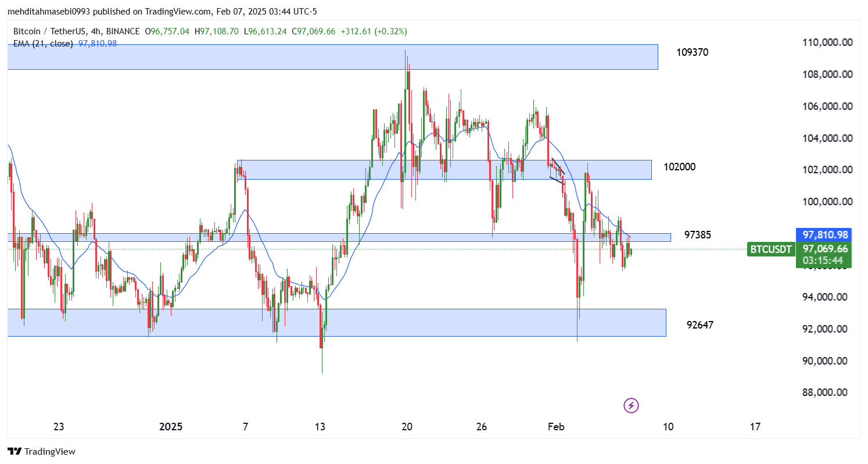868x464 pixels.
Task: Click the 10 date on the time axis
Action: 668,427
